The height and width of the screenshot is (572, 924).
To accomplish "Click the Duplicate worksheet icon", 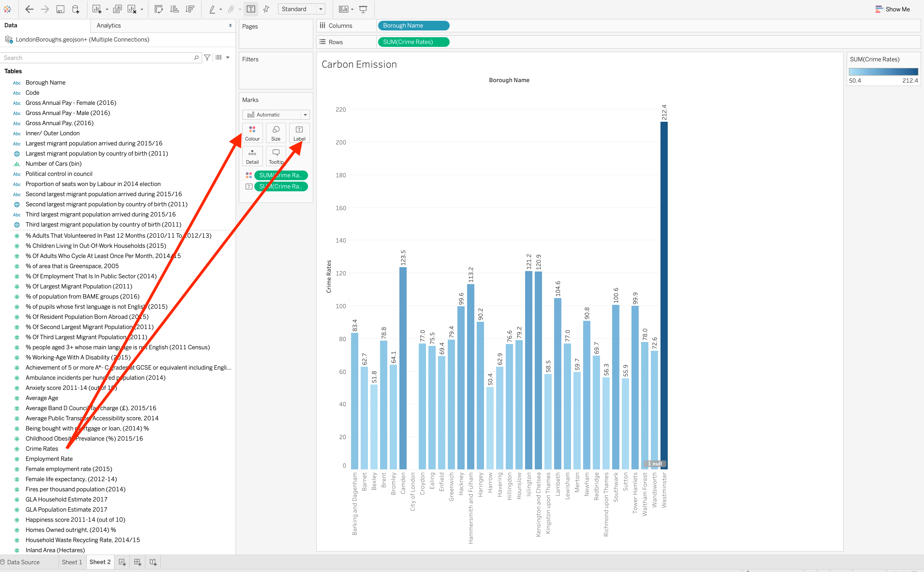I will (x=117, y=9).
